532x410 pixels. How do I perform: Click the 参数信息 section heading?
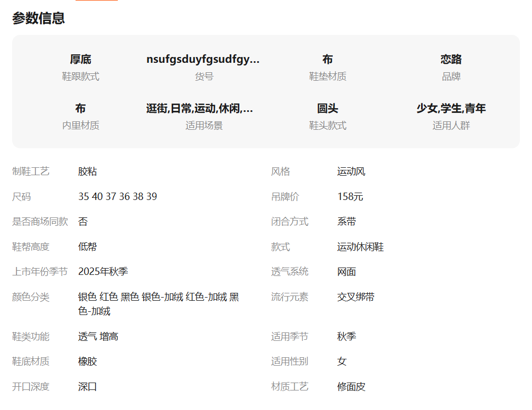click(x=39, y=18)
